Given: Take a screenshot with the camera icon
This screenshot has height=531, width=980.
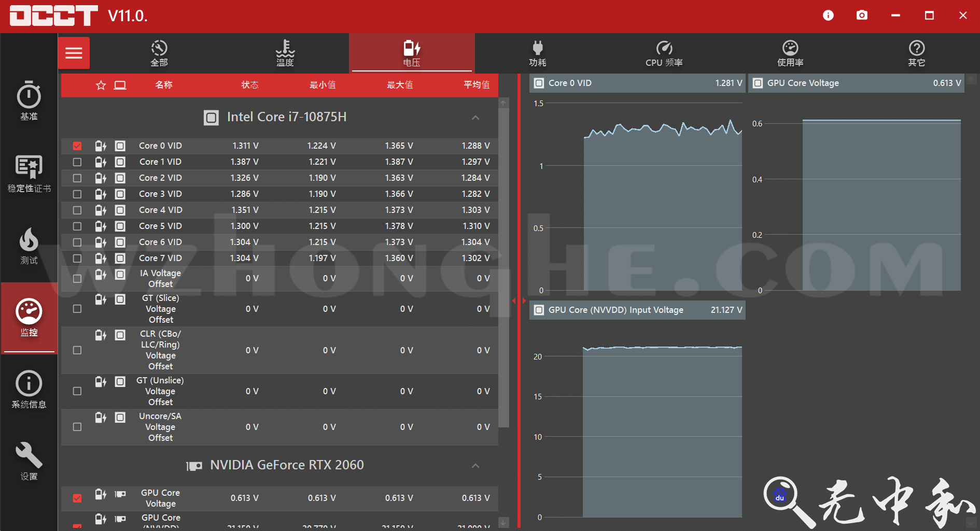Looking at the screenshot, I should [x=862, y=16].
